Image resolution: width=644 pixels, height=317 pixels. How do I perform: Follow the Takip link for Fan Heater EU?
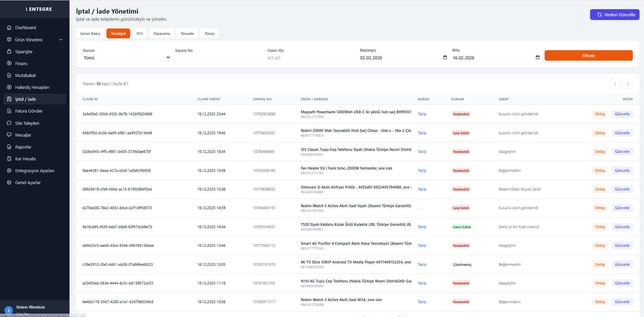click(422, 171)
